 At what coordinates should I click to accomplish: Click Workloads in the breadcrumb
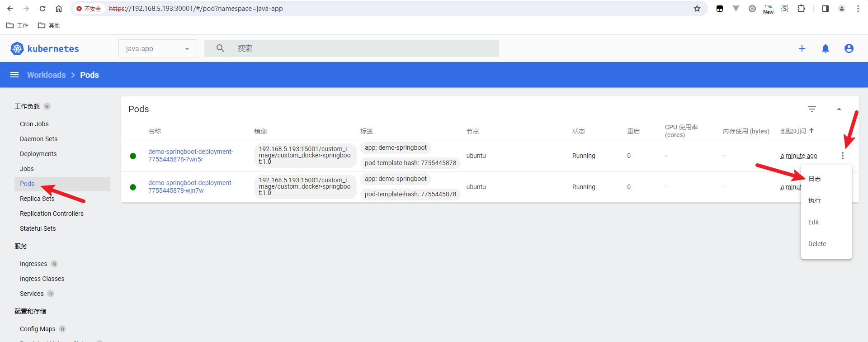46,75
